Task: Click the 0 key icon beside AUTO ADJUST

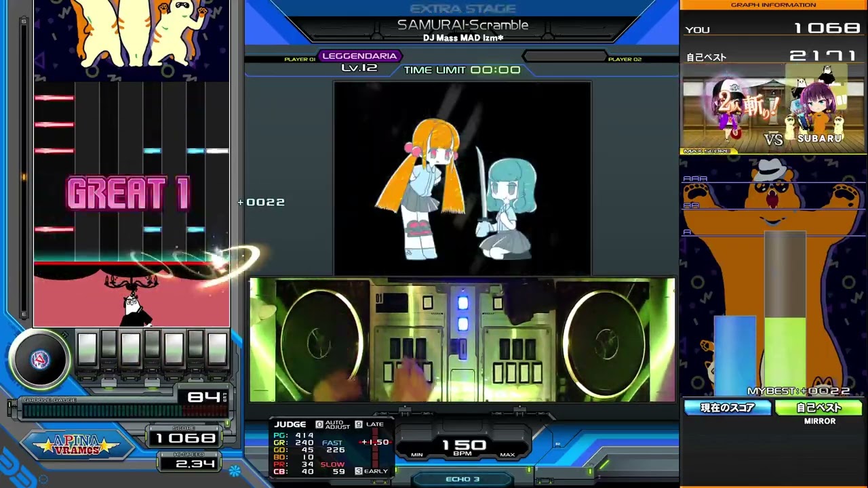Action: click(x=319, y=424)
